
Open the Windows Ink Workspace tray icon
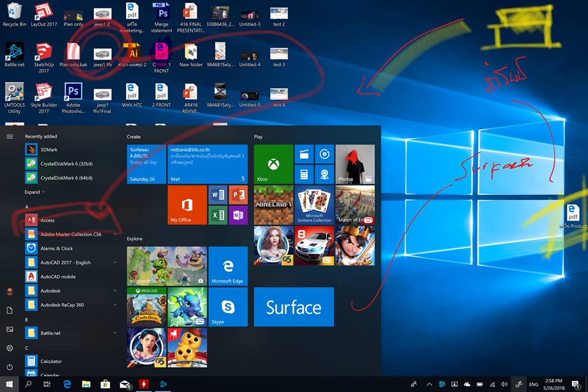coord(519,384)
